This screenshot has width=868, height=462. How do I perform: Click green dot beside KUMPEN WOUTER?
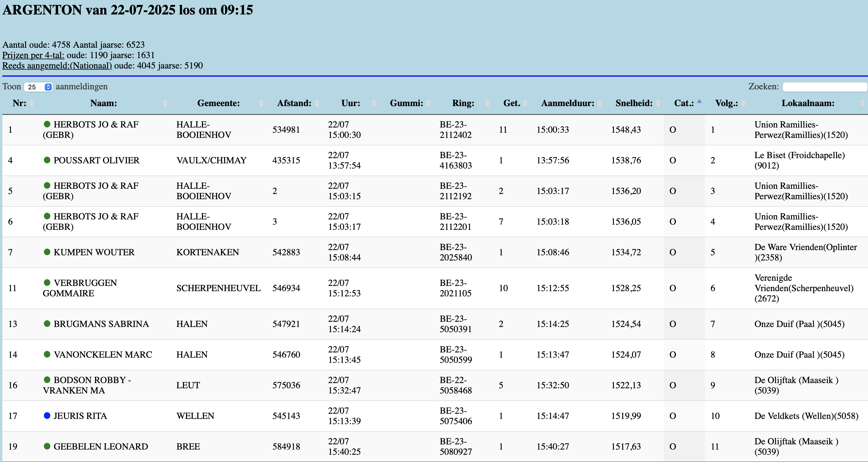[x=47, y=252]
